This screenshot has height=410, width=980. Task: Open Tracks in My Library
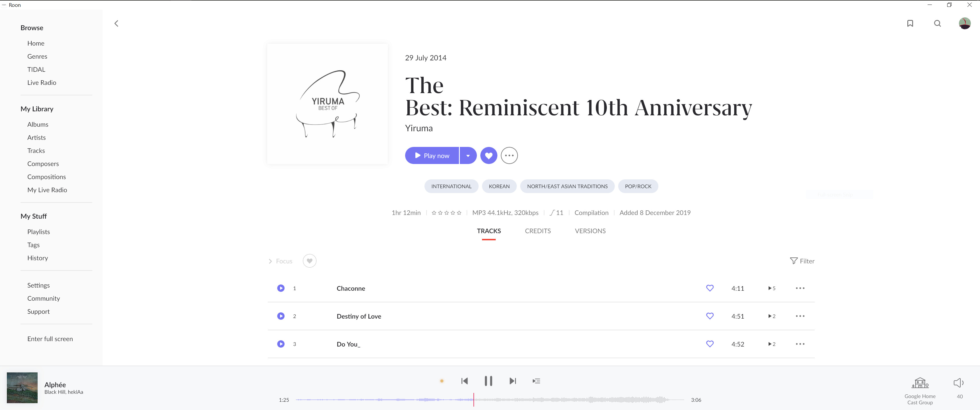coord(36,151)
